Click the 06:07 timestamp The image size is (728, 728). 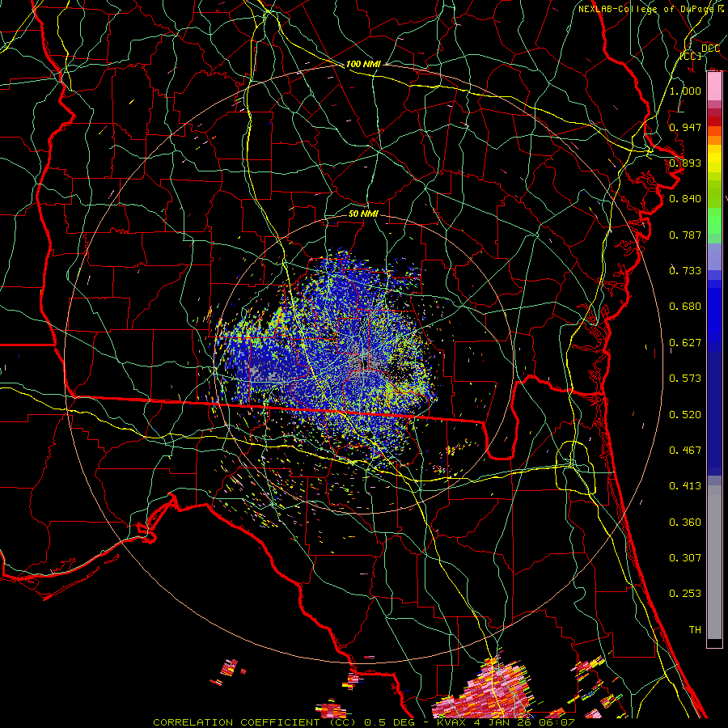(557, 722)
